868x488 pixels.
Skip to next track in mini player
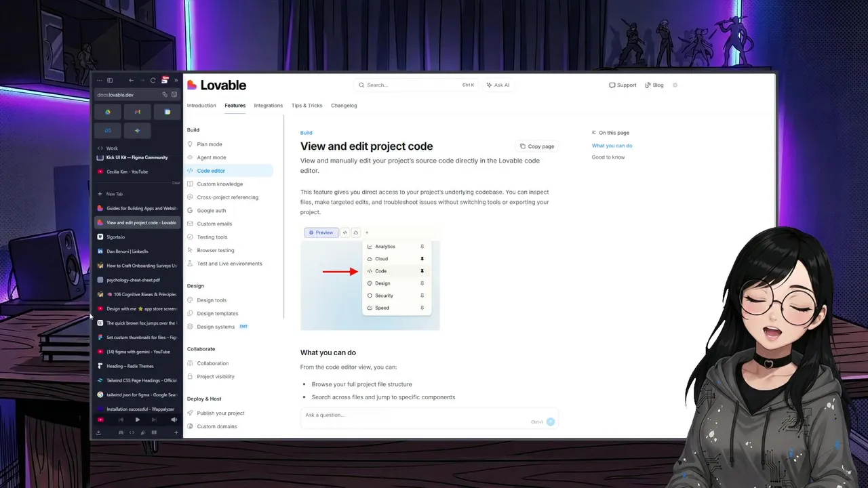(x=155, y=420)
